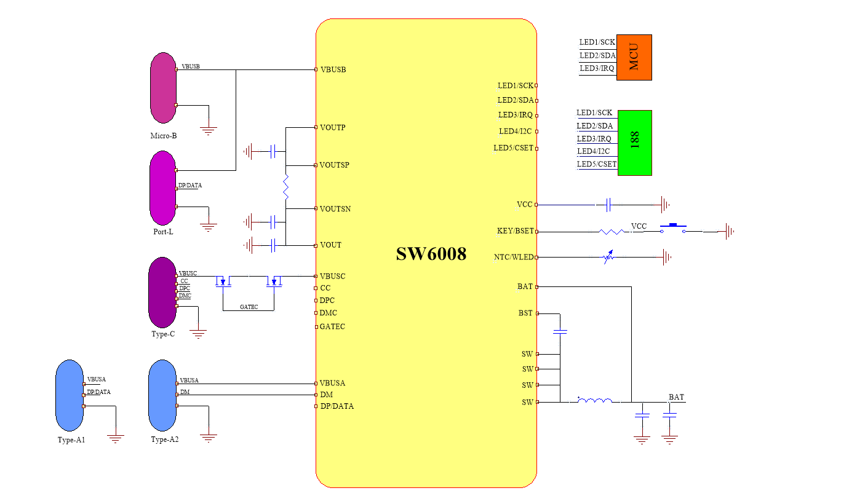Screen dimensions: 857x504
Task: Select the thermistor on the NTC/WLED line
Action: [x=608, y=257]
